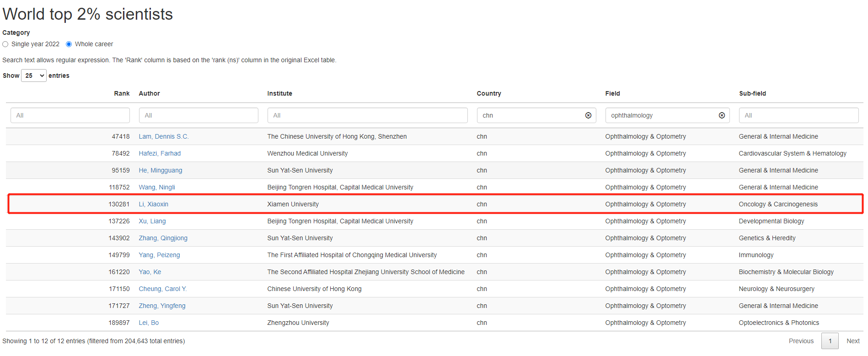The height and width of the screenshot is (356, 868).
Task: Click the Previous page button
Action: click(x=801, y=341)
